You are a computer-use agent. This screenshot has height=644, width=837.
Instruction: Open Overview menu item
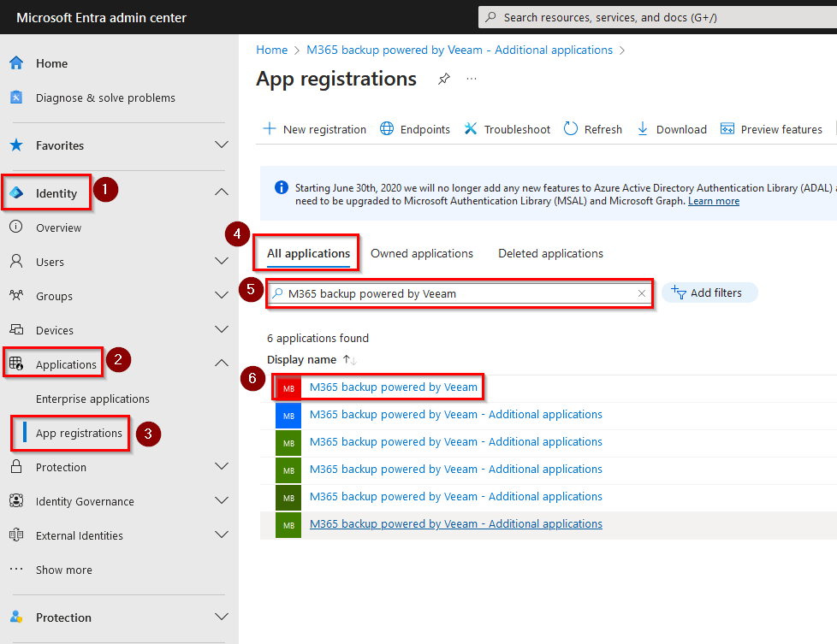click(59, 227)
